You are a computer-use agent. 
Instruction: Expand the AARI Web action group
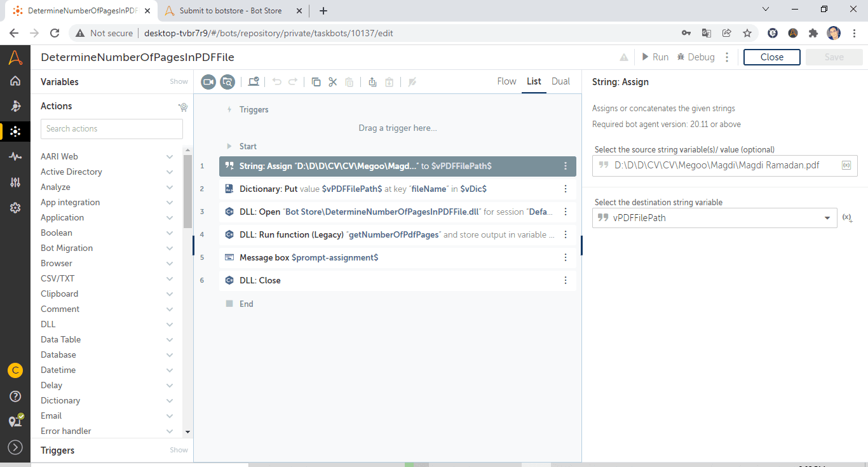(170, 156)
